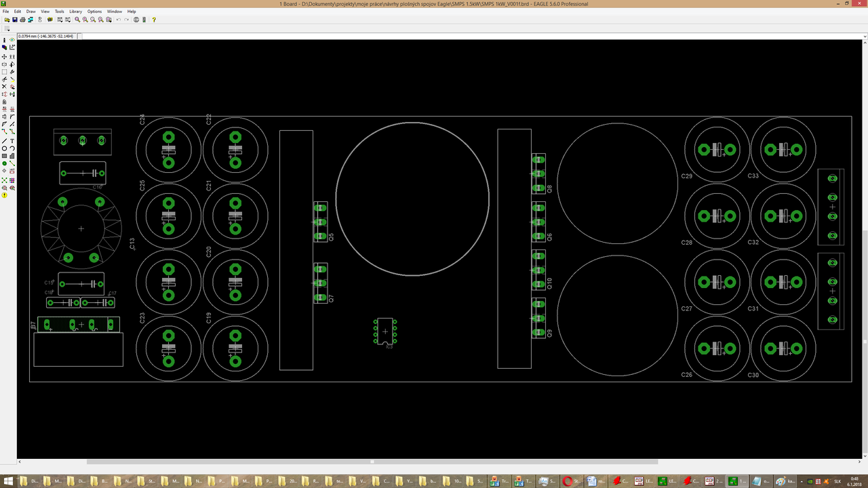Select the Info tool

pyautogui.click(x=5, y=40)
